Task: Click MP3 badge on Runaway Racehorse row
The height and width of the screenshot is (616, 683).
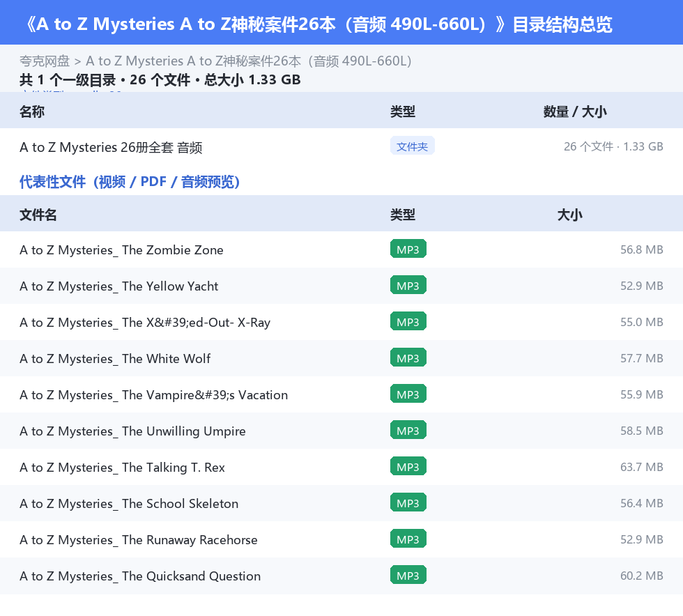Action: [408, 538]
